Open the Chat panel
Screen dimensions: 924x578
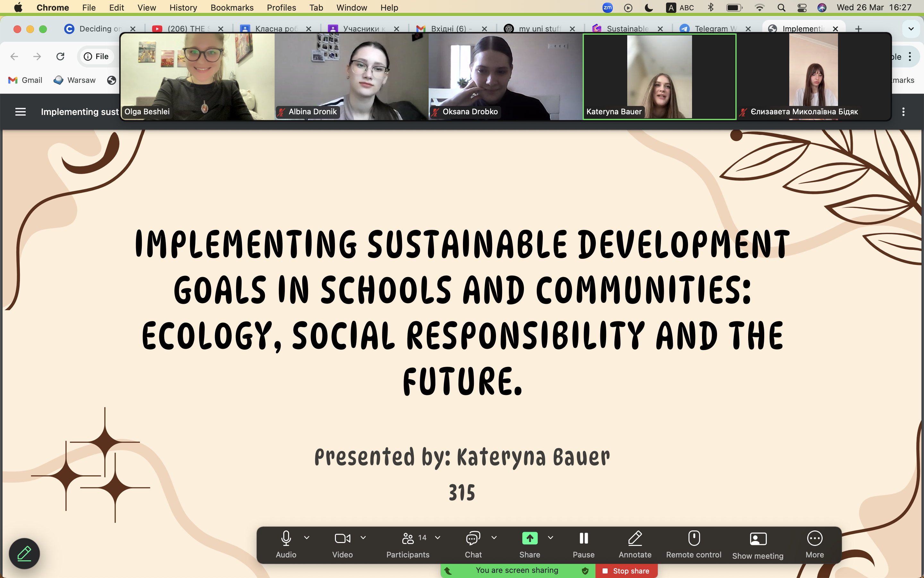[473, 544]
